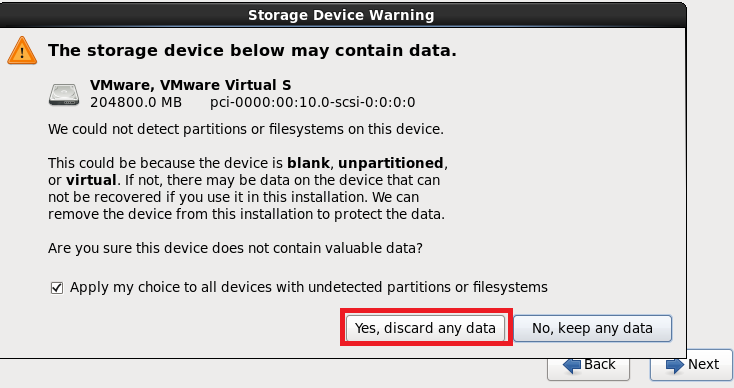Click the 'Apply my choice to all devices' label
734x388 pixels.
[308, 287]
